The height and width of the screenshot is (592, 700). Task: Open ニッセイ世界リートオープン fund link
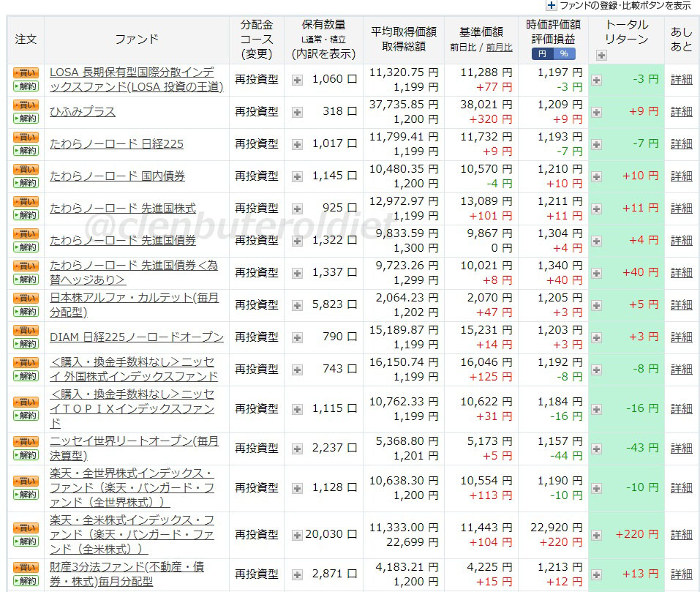(x=134, y=448)
